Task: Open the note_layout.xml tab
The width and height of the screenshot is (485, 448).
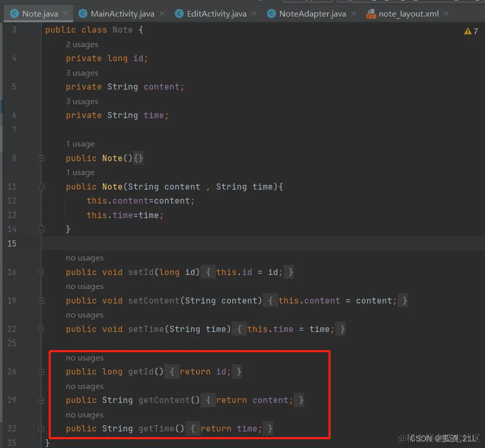Action: pos(408,14)
